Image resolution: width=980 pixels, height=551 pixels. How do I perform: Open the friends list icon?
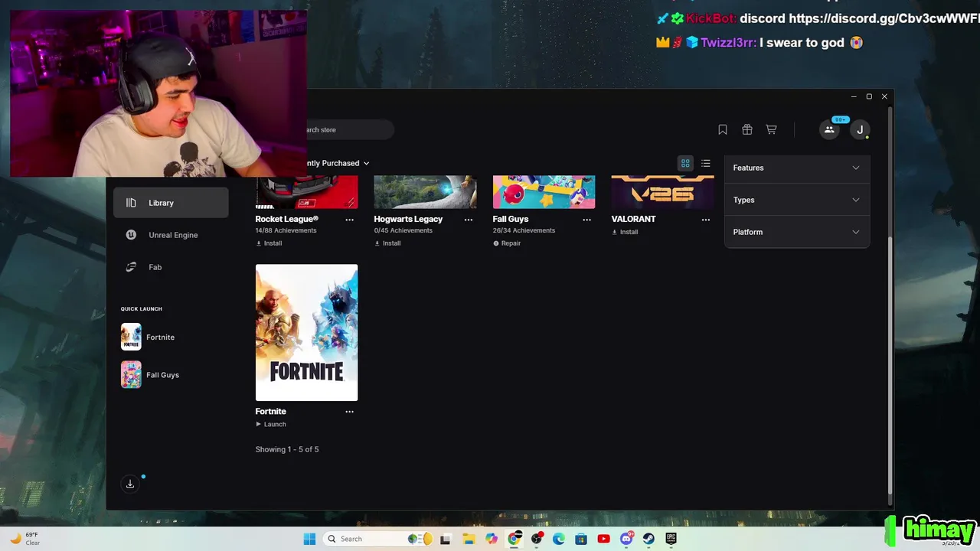pos(829,129)
